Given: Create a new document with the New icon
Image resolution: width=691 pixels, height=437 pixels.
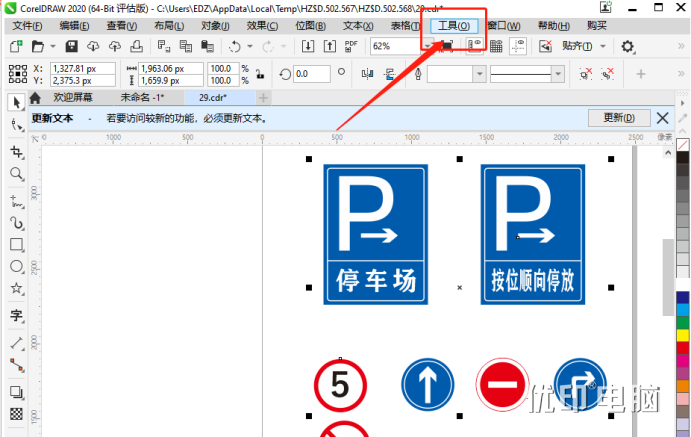Looking at the screenshot, I should (x=16, y=46).
